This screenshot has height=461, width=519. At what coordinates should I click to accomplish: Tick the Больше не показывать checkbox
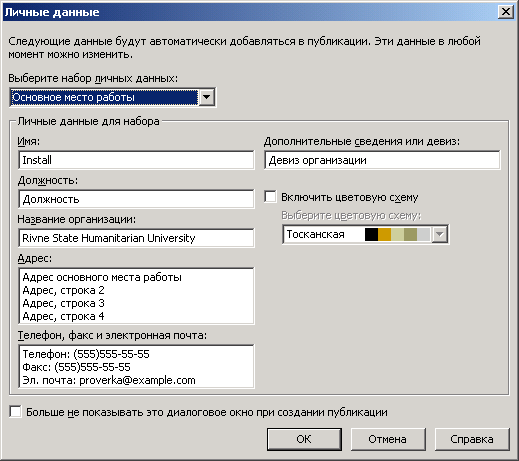[16, 412]
